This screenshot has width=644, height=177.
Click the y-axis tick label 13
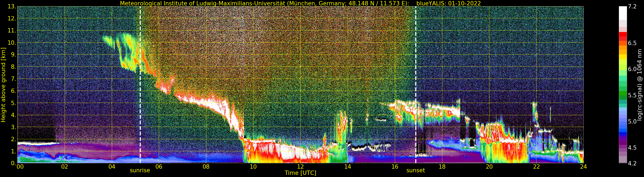pyautogui.click(x=12, y=6)
